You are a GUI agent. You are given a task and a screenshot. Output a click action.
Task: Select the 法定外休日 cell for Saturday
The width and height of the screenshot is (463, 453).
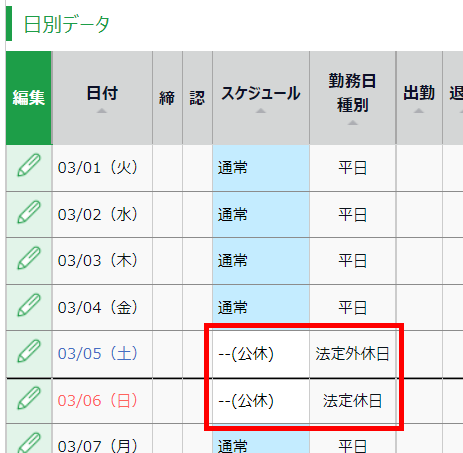pos(353,354)
